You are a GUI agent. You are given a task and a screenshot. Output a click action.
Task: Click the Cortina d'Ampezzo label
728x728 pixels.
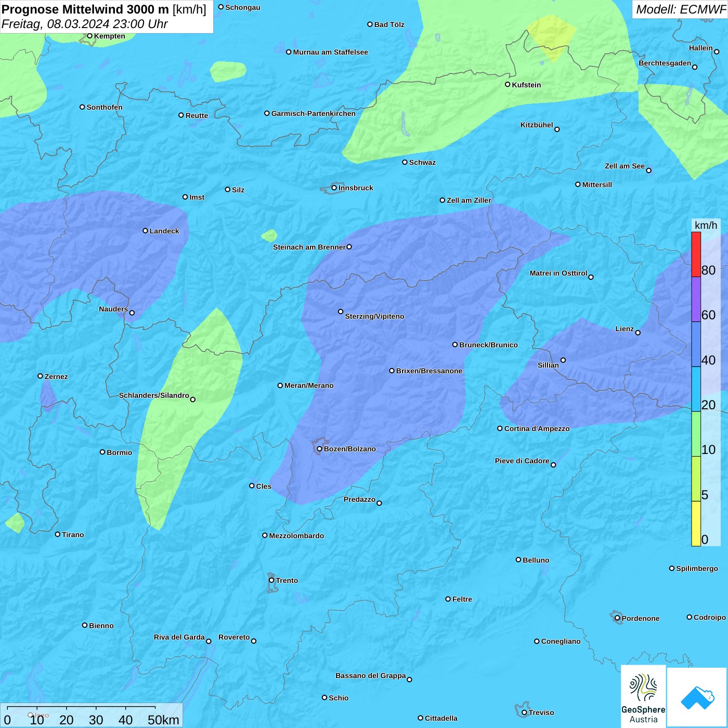(x=537, y=428)
